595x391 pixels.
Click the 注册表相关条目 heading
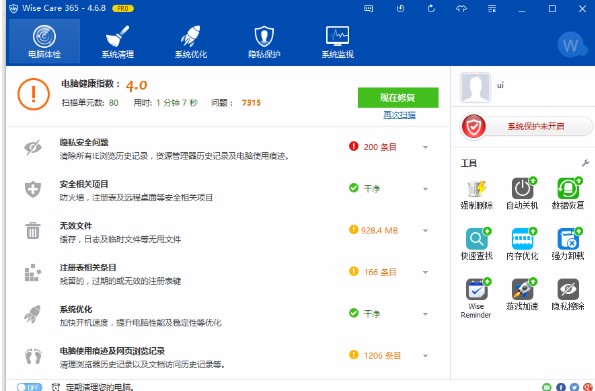coord(88,268)
